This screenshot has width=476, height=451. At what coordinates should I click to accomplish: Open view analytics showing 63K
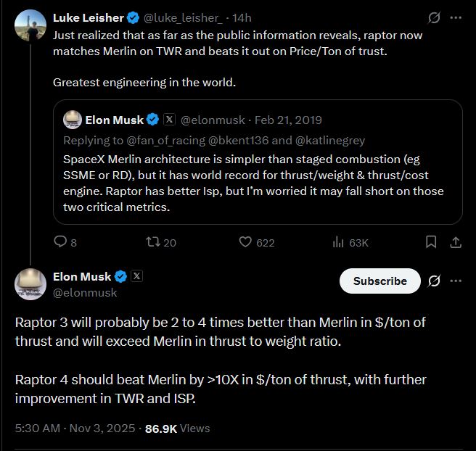[x=338, y=242]
